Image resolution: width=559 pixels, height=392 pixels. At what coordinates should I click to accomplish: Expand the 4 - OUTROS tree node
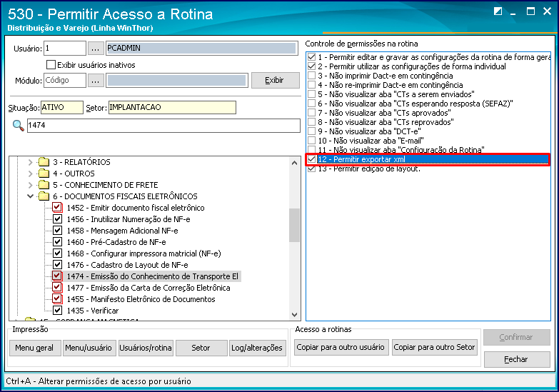coord(30,174)
